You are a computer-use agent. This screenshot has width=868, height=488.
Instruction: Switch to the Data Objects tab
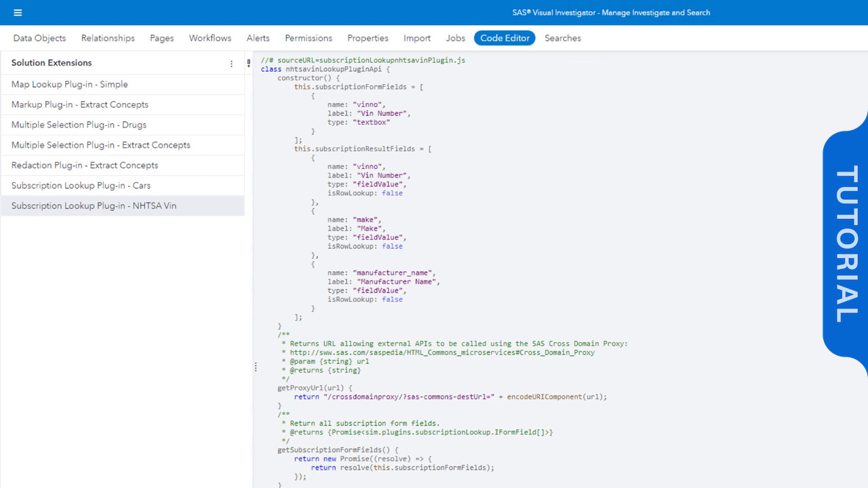coord(39,38)
